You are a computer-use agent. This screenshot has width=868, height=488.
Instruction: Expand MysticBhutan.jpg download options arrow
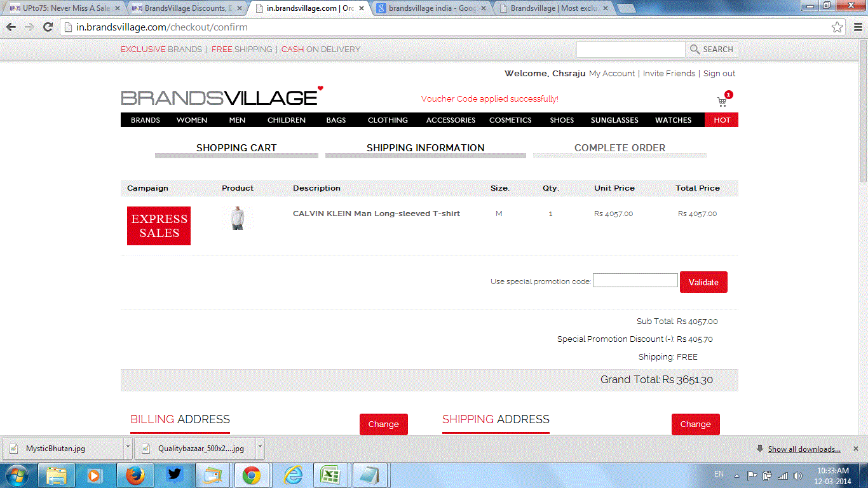128,448
